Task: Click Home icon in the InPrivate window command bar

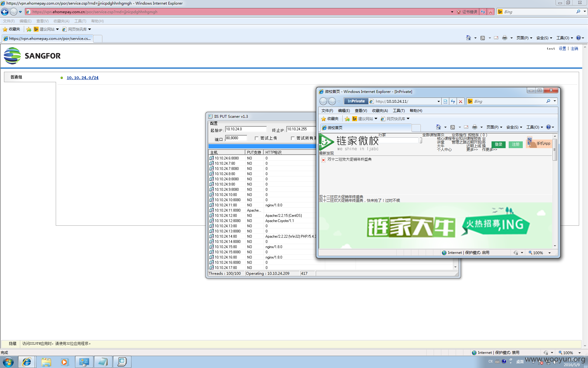Action: click(439, 127)
